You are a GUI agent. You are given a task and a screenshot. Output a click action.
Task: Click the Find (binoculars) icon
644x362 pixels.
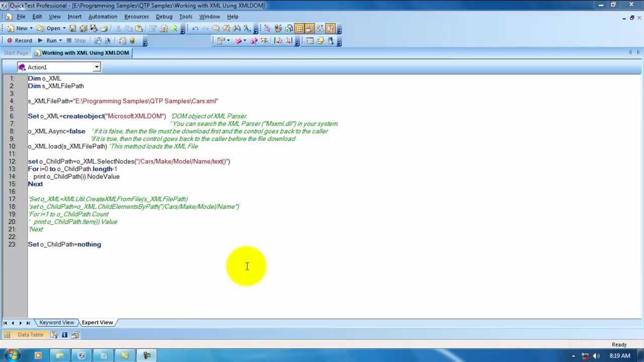[236, 29]
